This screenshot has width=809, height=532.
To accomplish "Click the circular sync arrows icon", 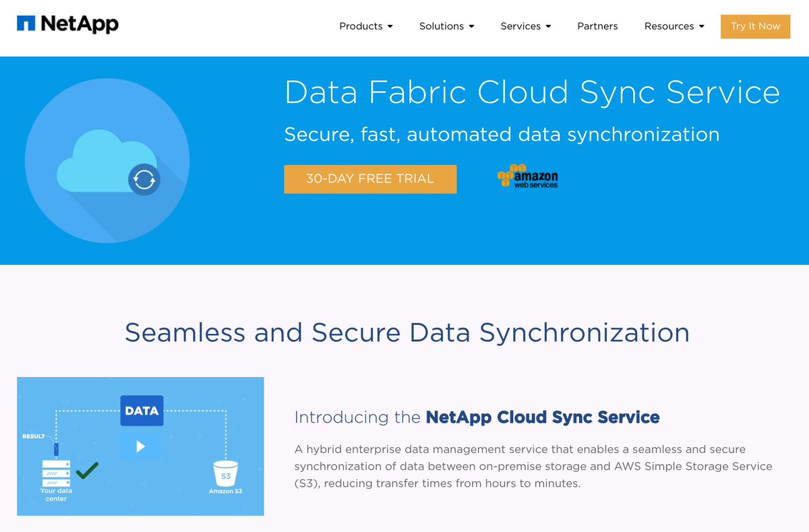I will 144,181.
